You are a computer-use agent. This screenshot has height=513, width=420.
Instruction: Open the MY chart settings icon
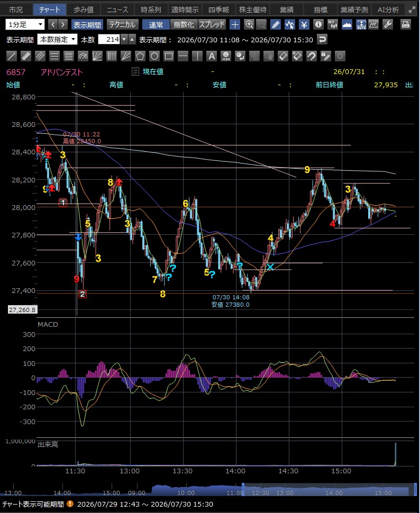333,24
